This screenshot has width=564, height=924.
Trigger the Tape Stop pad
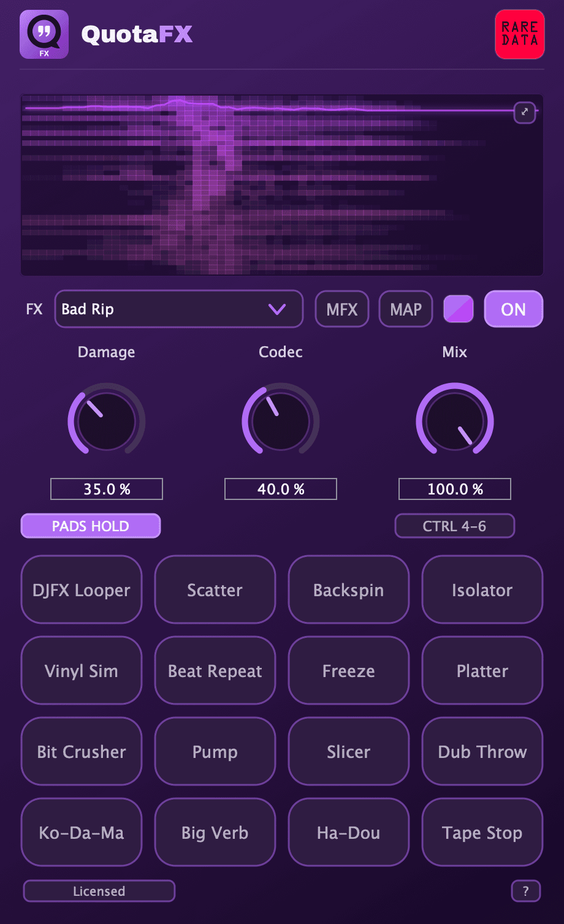click(482, 832)
